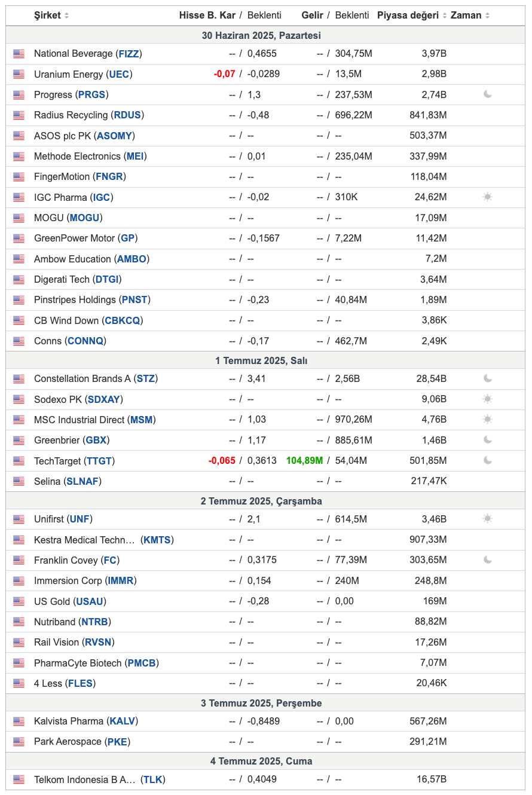
Task: Open the SDXAY ticker link
Action: (103, 399)
